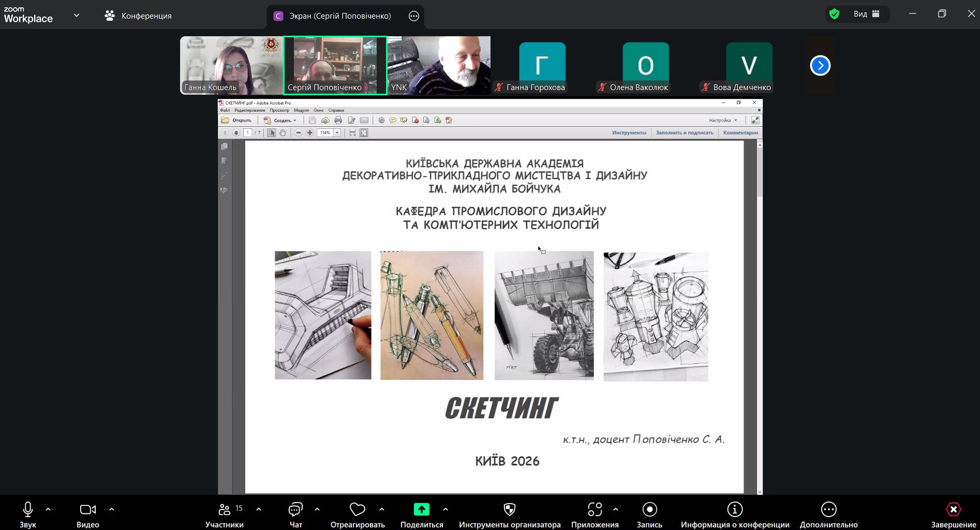Open the Вид view layout button
This screenshot has height=530, width=980.
(866, 14)
